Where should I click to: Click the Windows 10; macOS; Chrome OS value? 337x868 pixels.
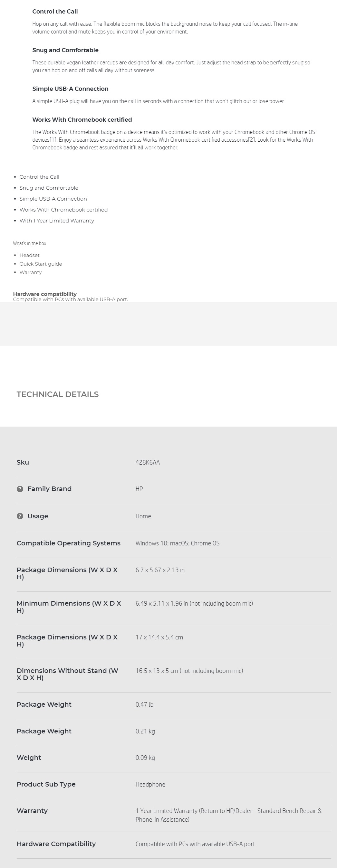click(x=178, y=543)
